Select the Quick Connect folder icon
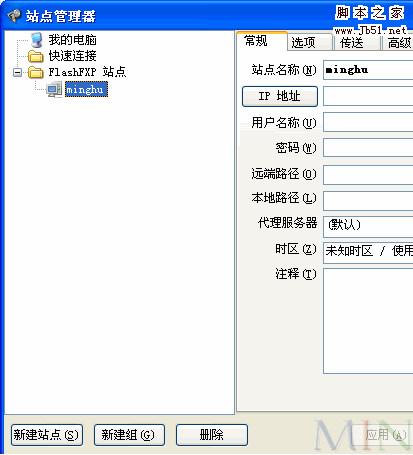 click(36, 56)
